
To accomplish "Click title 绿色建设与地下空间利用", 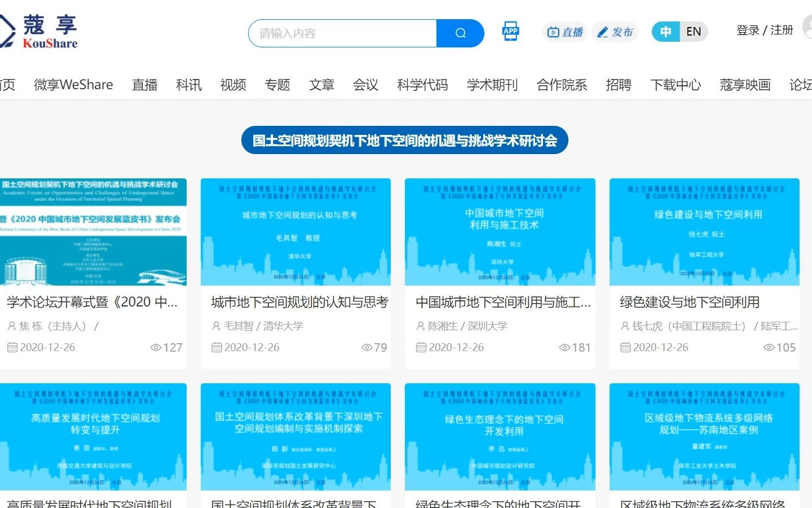I will click(x=690, y=303).
